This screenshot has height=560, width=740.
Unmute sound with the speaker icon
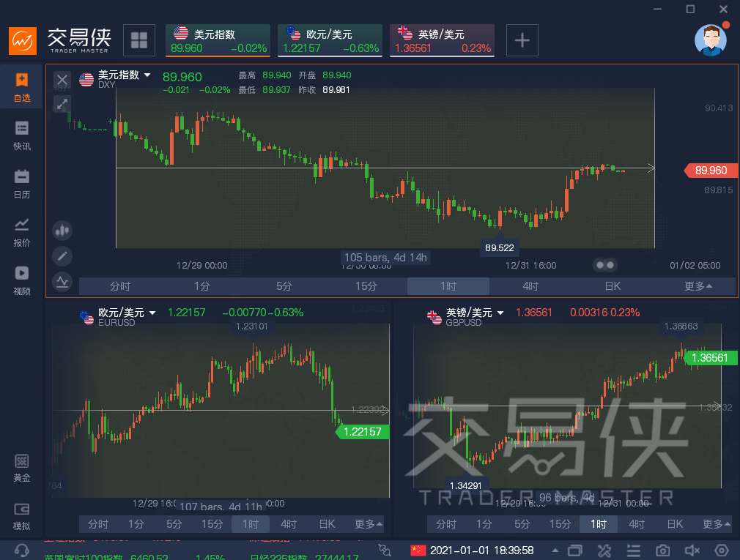pos(692,550)
